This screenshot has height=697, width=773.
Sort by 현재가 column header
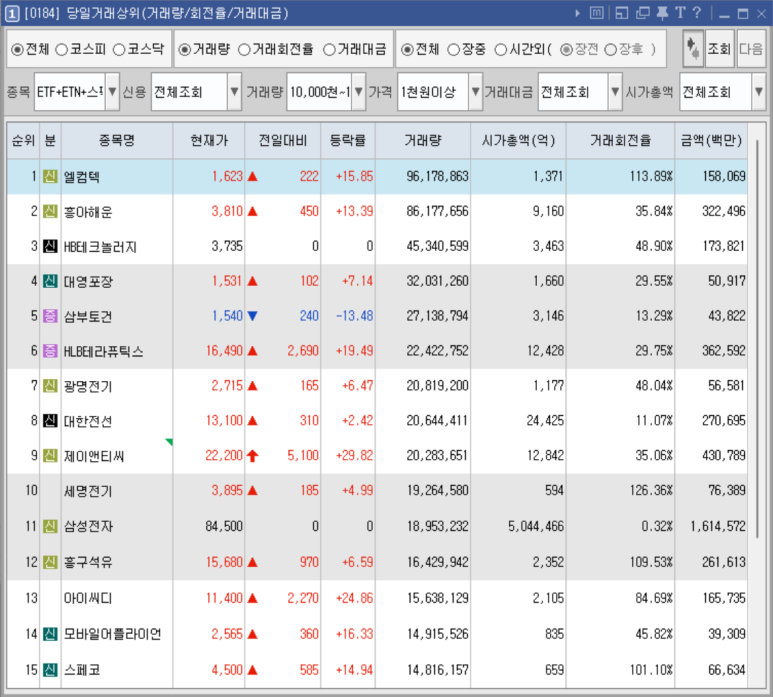[x=209, y=140]
